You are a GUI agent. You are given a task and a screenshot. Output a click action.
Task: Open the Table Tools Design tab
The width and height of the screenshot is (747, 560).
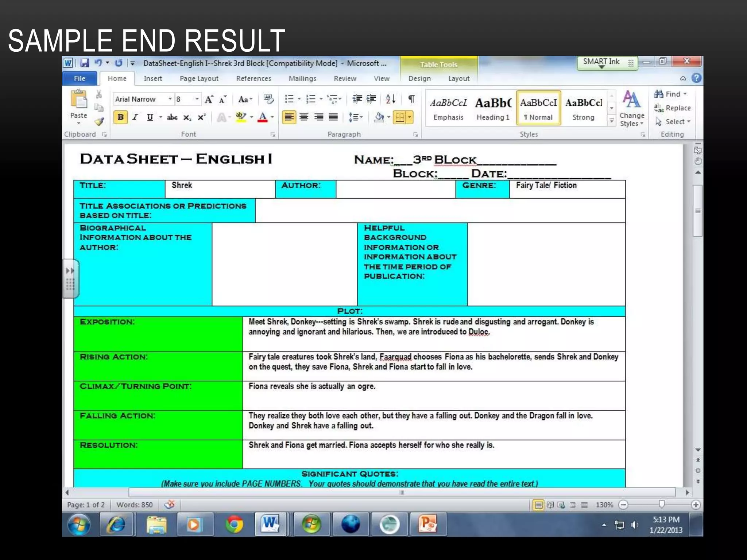pyautogui.click(x=419, y=78)
